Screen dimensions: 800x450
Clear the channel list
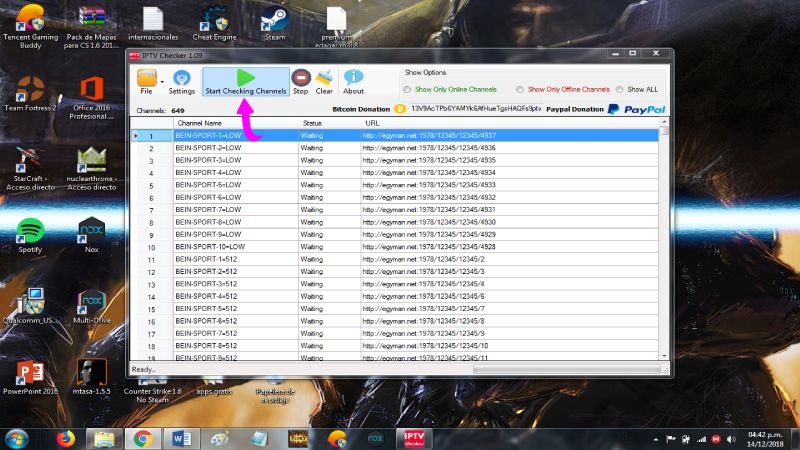coord(324,82)
